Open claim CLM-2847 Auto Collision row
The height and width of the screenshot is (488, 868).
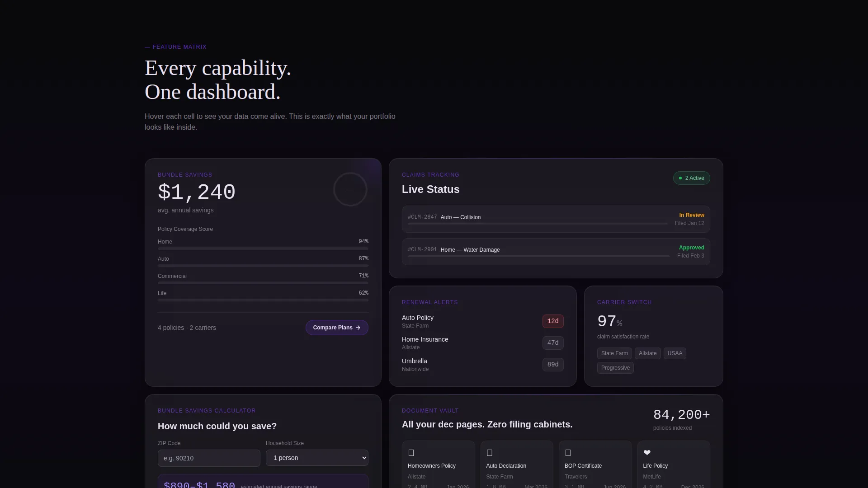click(x=556, y=219)
